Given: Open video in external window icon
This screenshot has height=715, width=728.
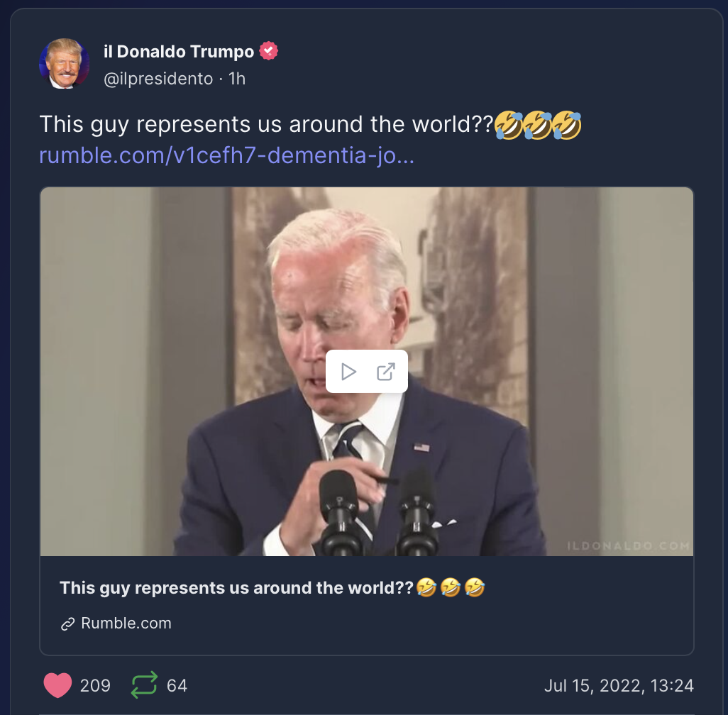Looking at the screenshot, I should (x=386, y=372).
